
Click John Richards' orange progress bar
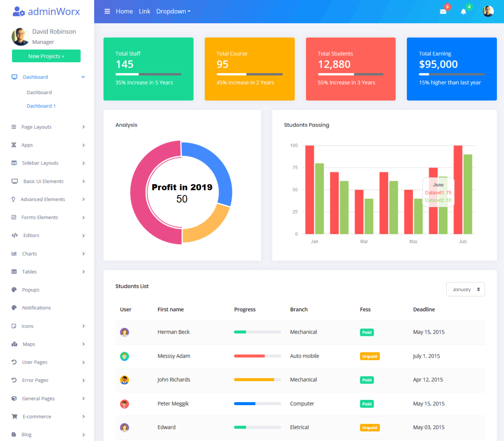point(254,380)
